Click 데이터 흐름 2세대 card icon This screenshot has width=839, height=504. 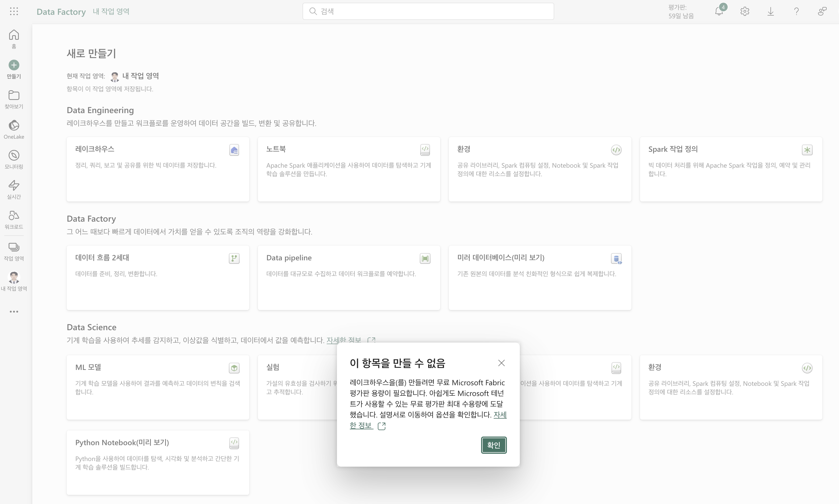(x=234, y=258)
